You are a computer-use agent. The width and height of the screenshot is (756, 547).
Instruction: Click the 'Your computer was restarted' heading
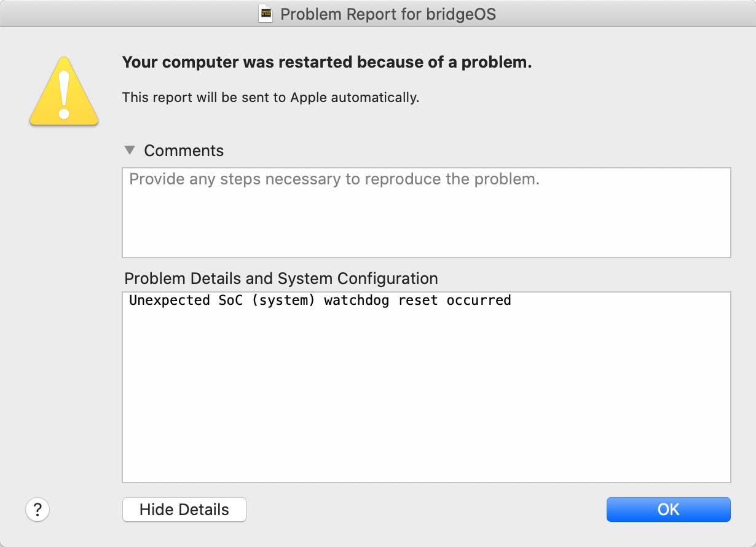pos(327,62)
